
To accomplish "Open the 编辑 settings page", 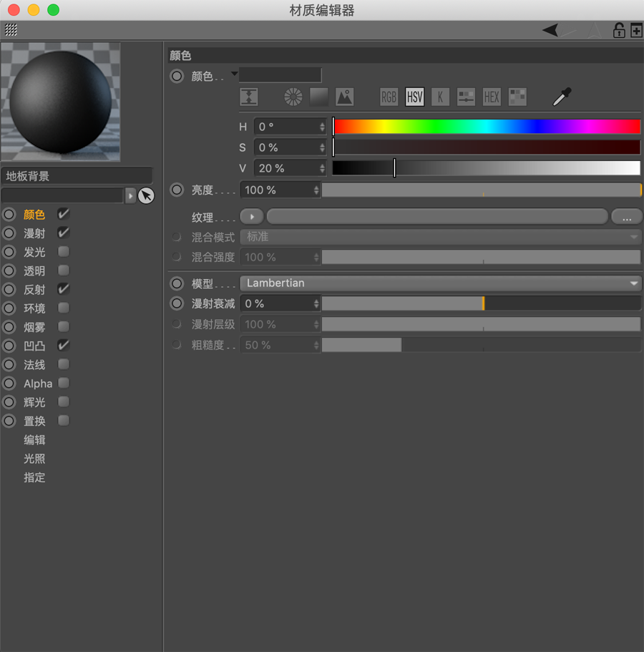I will 34,439.
